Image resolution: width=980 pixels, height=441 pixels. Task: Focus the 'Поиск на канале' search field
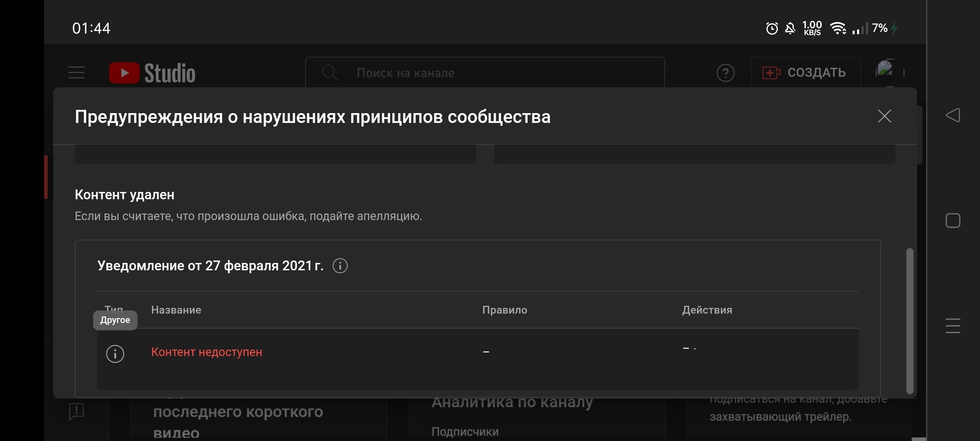tap(485, 73)
